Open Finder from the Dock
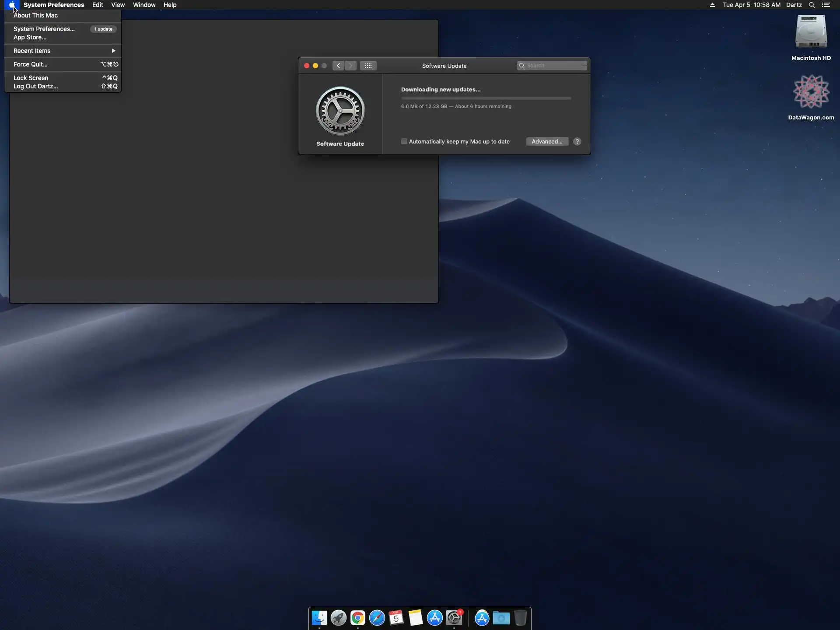 click(319, 618)
